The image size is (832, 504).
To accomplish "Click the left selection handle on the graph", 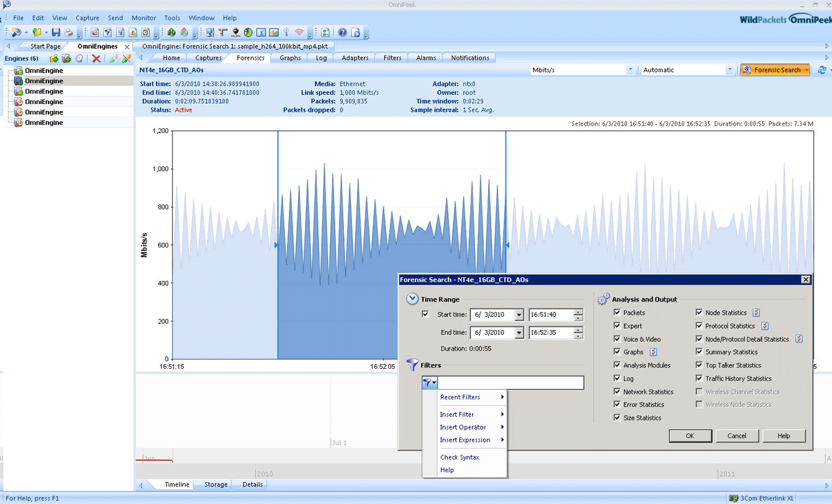I will (277, 245).
